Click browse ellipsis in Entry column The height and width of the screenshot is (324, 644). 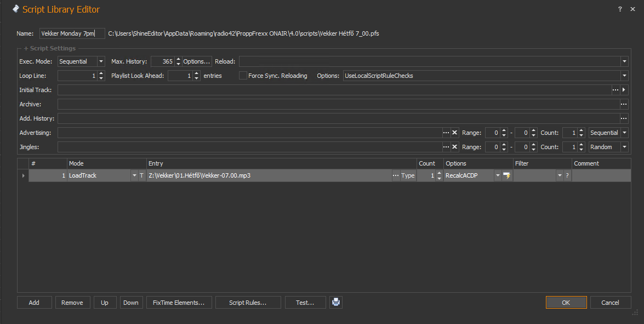point(395,175)
